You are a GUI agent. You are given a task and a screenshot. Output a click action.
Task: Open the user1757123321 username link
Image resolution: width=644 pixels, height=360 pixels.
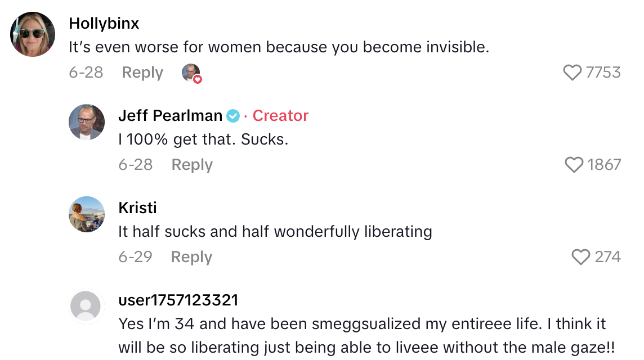pyautogui.click(x=178, y=300)
